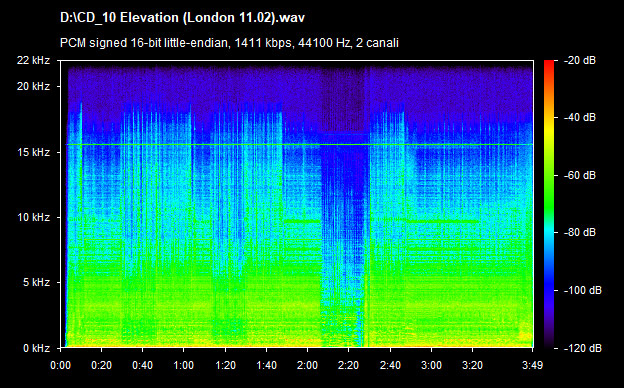Click the file path title CD_10 Elevation
Viewport: 624px width, 388px height.
coord(182,18)
